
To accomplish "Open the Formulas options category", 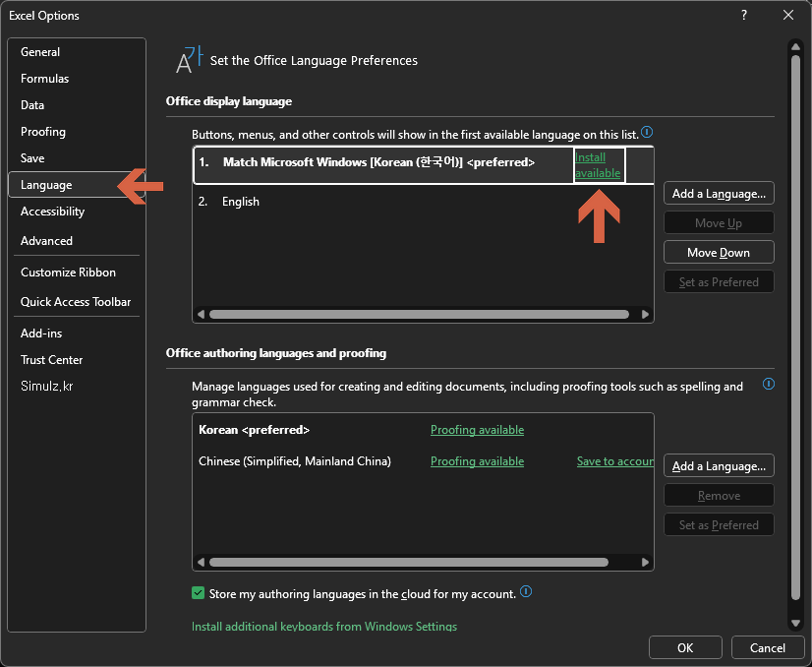I will click(77, 79).
